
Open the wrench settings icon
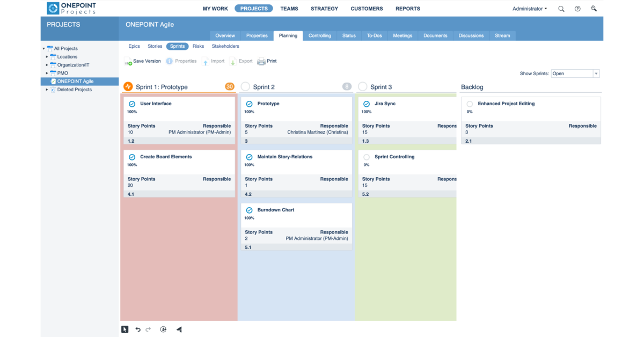594,9
